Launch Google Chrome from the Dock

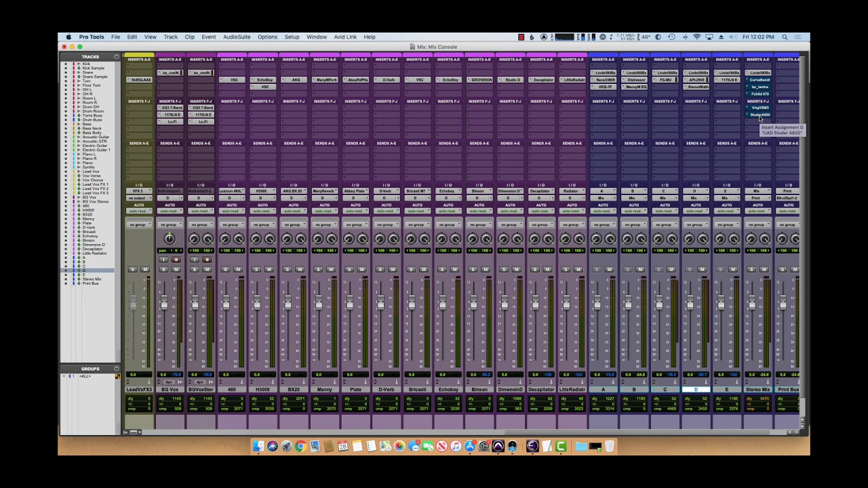click(300, 446)
